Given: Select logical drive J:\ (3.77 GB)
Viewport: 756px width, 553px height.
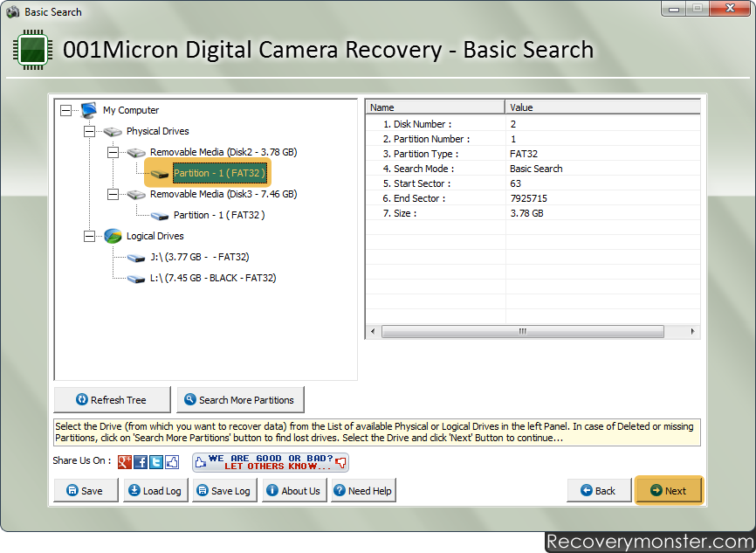Looking at the screenshot, I should click(200, 257).
